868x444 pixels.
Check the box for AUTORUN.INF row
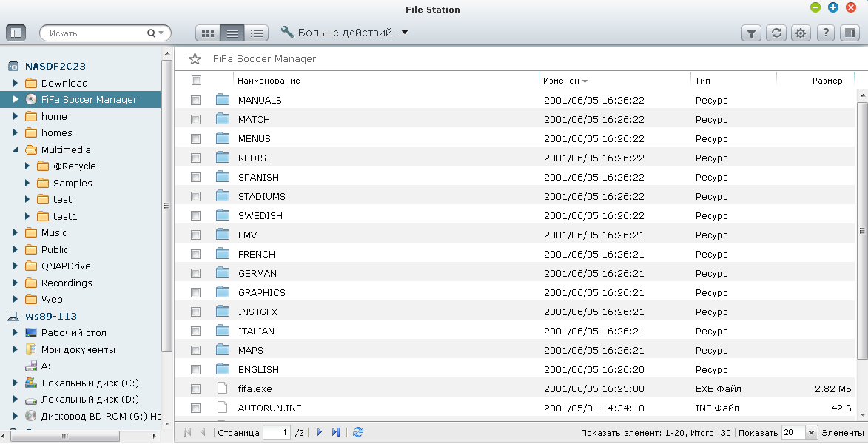tap(195, 408)
